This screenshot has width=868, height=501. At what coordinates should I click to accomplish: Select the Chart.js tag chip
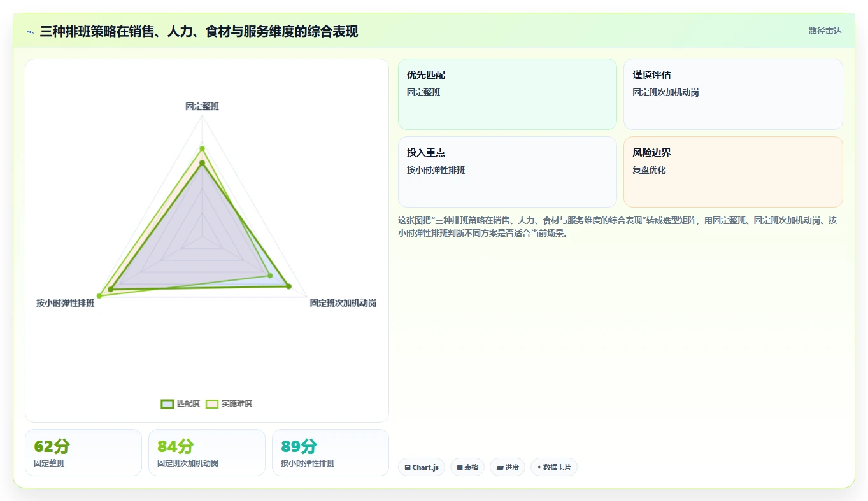[422, 467]
